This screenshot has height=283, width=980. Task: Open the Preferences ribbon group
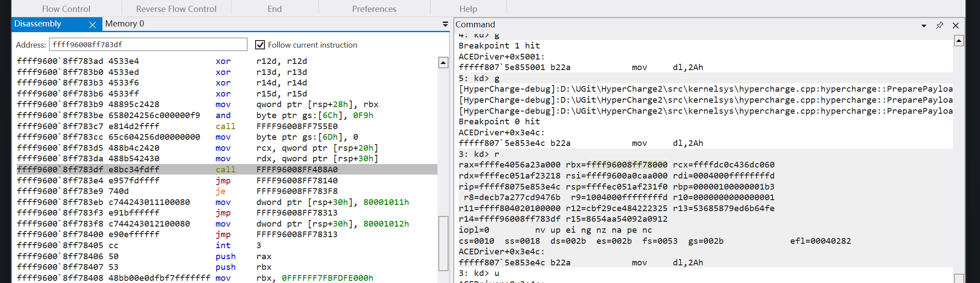374,9
